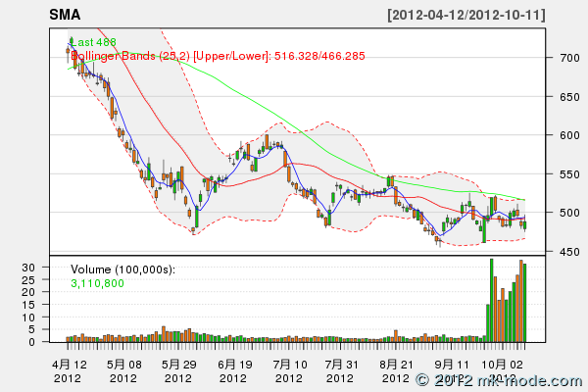Click the 30 volume axis label

point(54,268)
